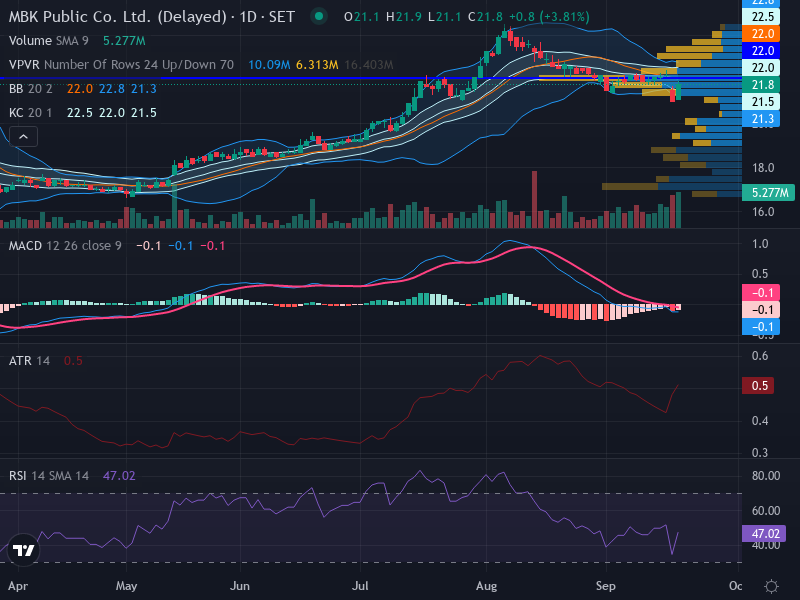Click the green market status dot
The width and height of the screenshot is (800, 600).
tap(319, 16)
